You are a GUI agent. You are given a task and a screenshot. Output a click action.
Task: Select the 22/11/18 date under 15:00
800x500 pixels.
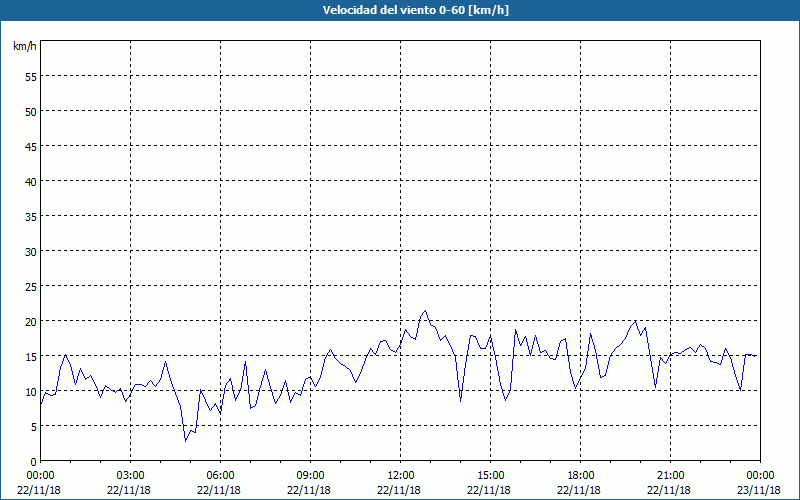click(x=489, y=490)
